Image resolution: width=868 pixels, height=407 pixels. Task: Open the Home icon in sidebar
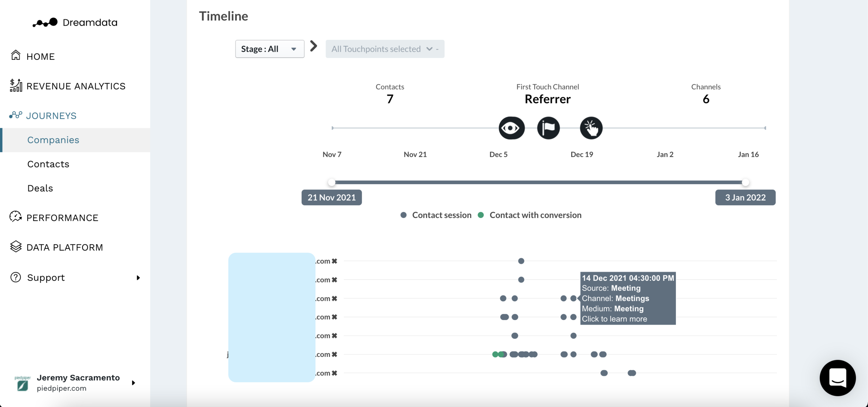coord(16,55)
